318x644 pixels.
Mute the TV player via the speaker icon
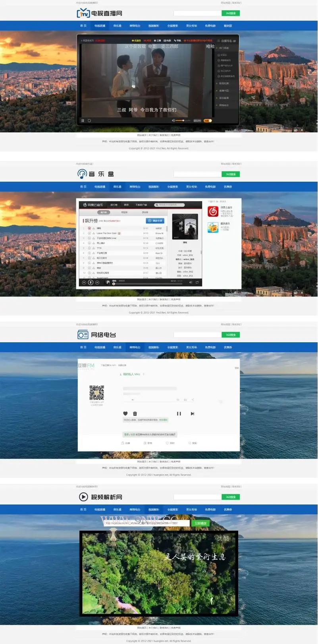click(173, 120)
